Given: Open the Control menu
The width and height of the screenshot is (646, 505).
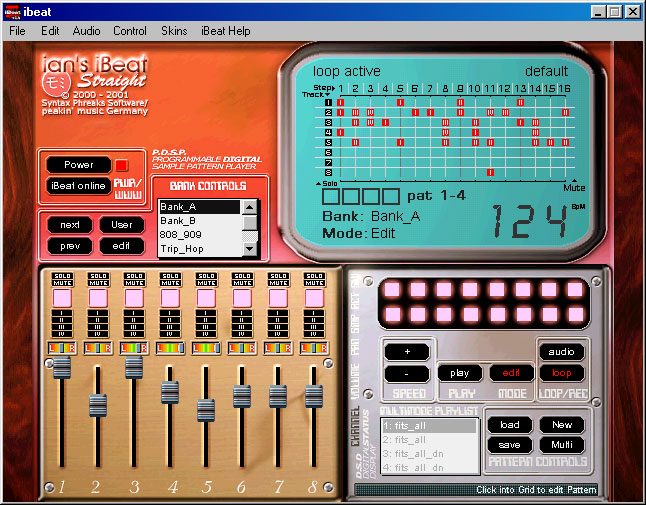Looking at the screenshot, I should point(130,31).
